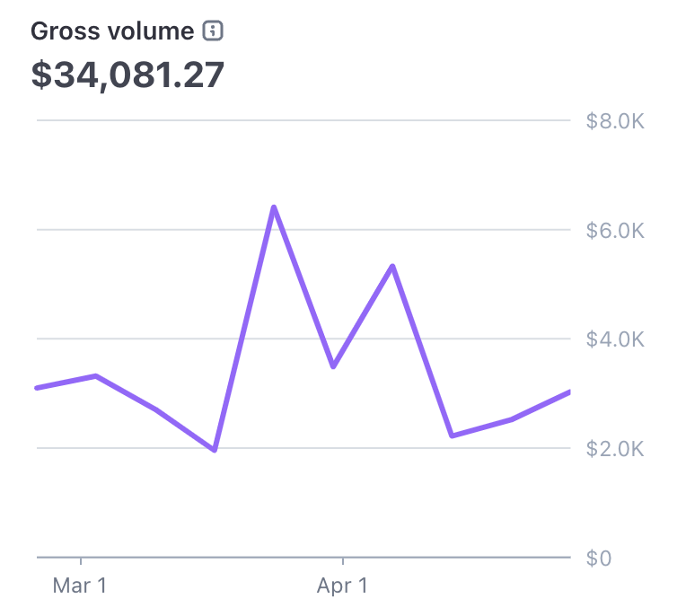Select the Mar 1 date label

[x=80, y=586]
